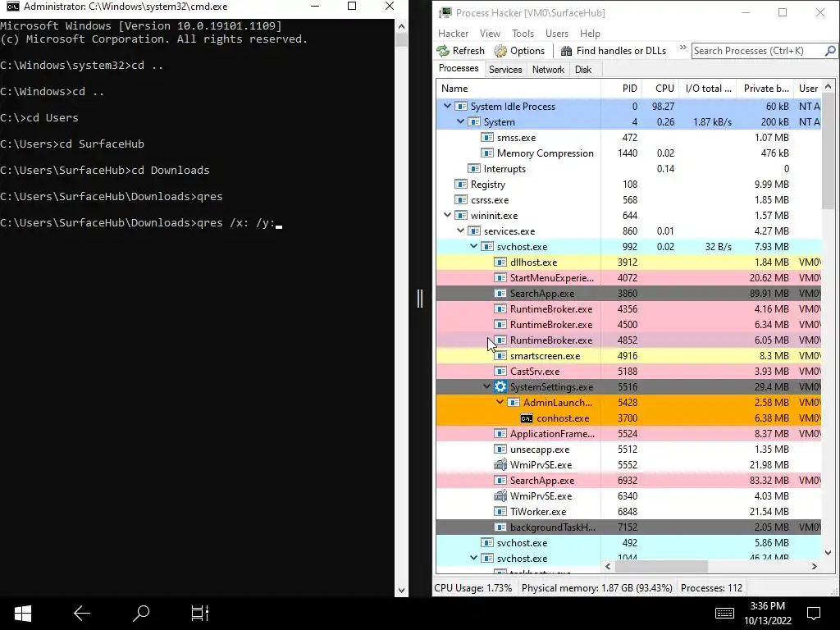Click the process list horizontal scrollbar thumb
This screenshot has height=630, width=840.
click(x=661, y=566)
